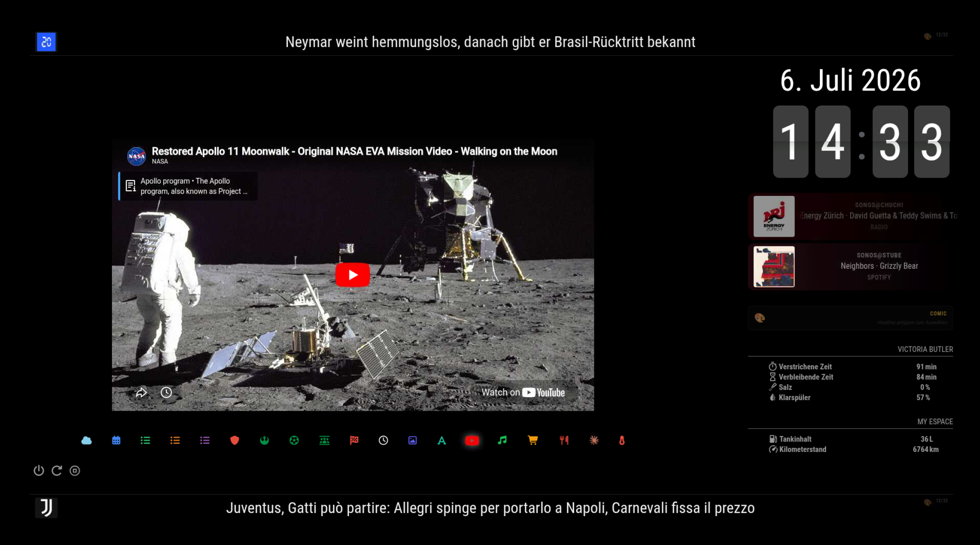Click the circular reload arrow icon
980x545 pixels.
click(57, 471)
